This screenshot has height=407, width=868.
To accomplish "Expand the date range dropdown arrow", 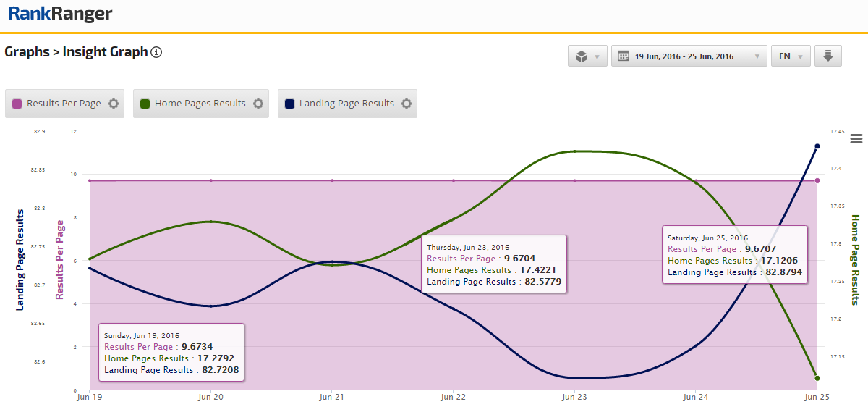I will point(757,56).
